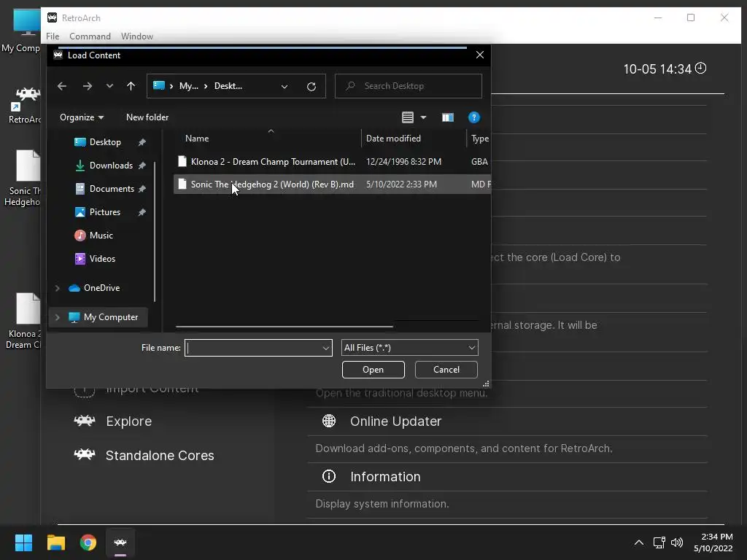Image resolution: width=747 pixels, height=560 pixels.
Task: Sort files by Date modified column
Action: [393, 139]
